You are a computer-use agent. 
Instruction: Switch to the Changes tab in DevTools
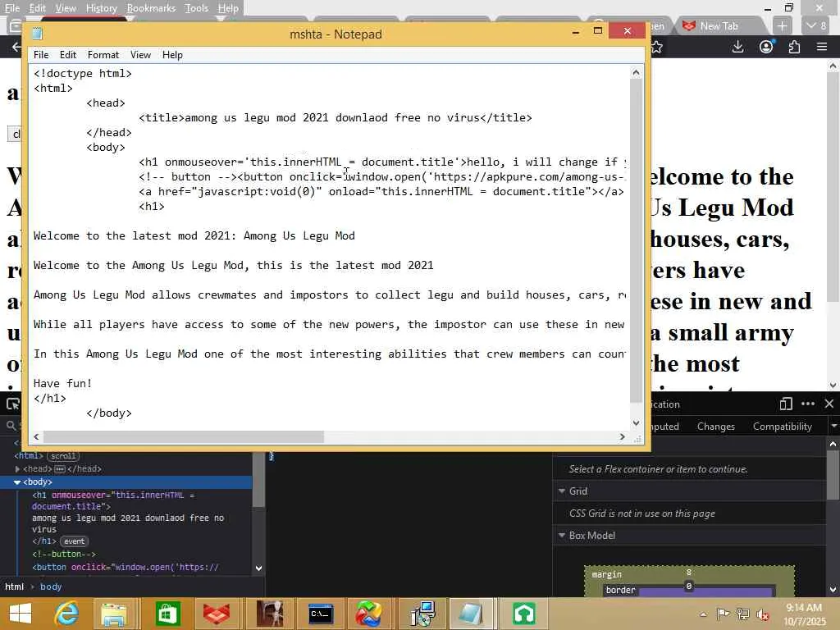click(x=715, y=427)
